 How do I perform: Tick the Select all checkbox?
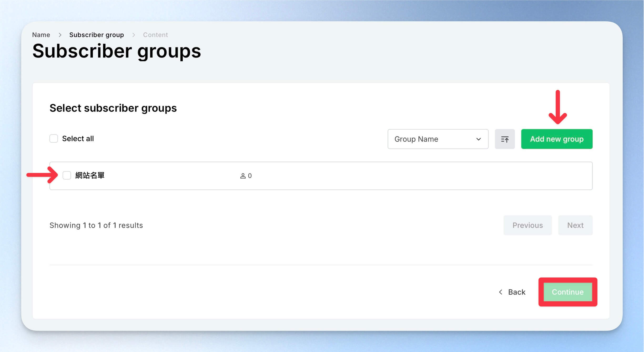pos(54,139)
